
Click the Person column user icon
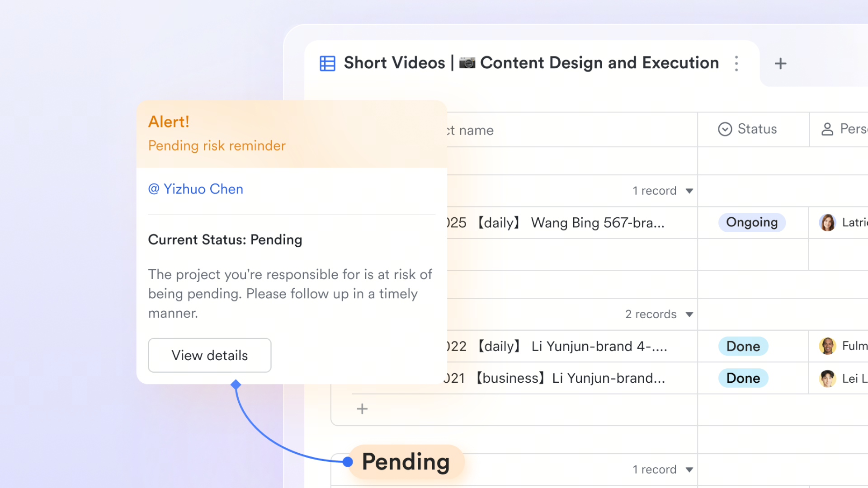coord(827,129)
